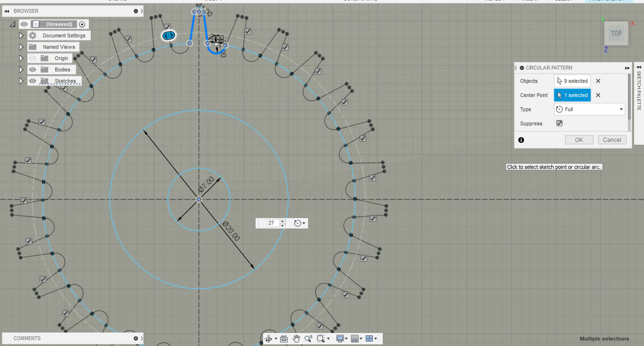644x346 pixels.
Task: Expand the Named Views tree node
Action: click(21, 47)
